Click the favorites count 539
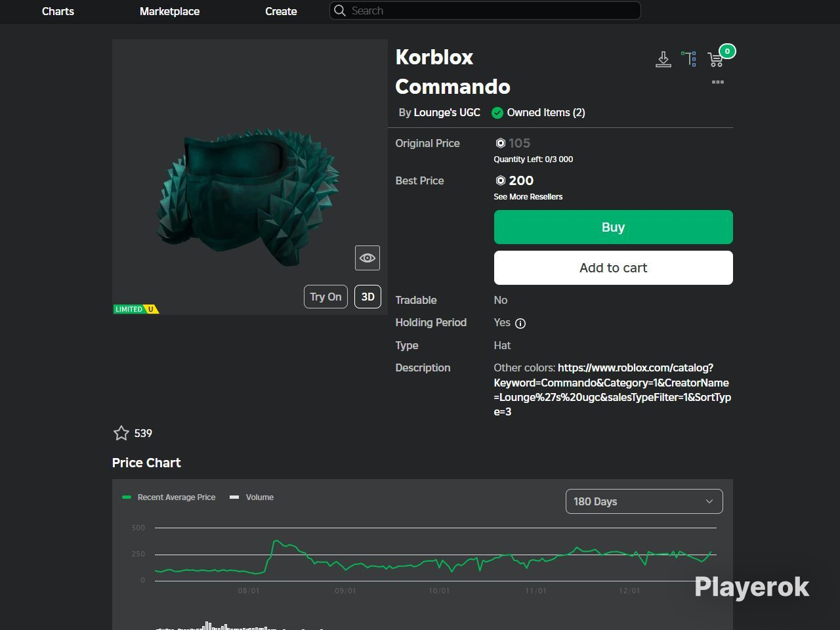The height and width of the screenshot is (630, 840). [x=143, y=433]
